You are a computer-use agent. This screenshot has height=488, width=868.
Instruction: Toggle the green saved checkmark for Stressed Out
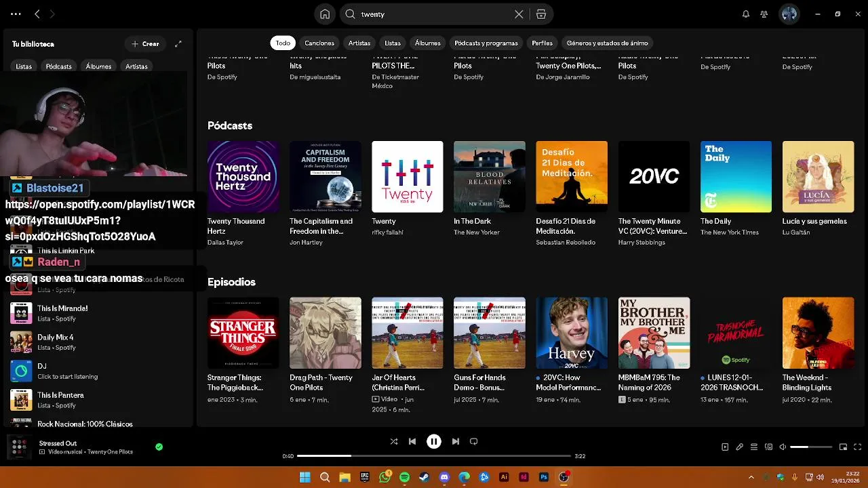[x=159, y=447]
